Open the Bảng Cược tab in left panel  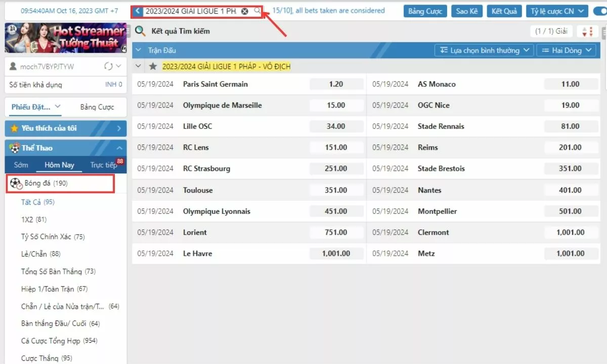pos(97,107)
